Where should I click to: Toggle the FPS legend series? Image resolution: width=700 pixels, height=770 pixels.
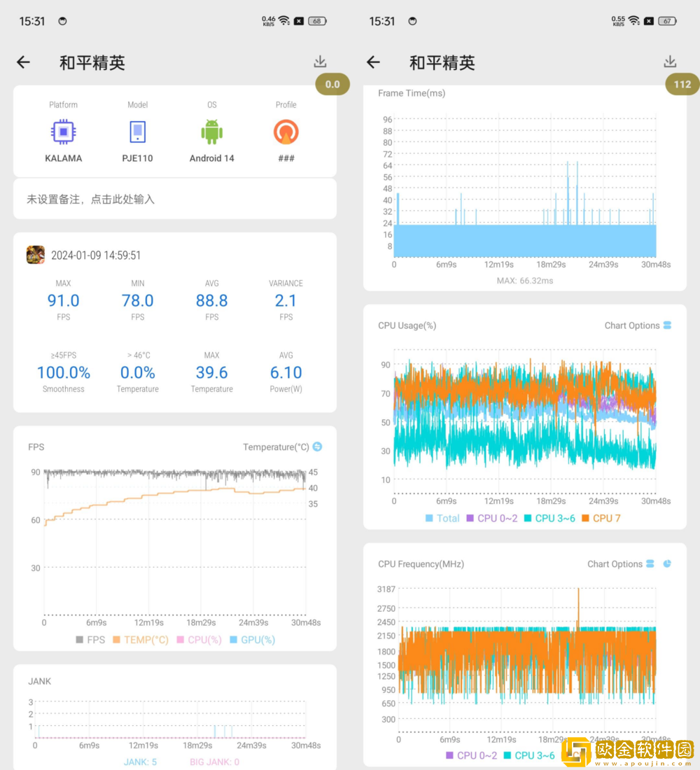pyautogui.click(x=90, y=640)
